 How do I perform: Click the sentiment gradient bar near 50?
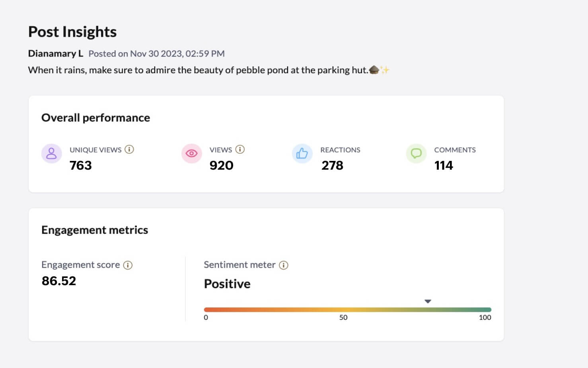[343, 309]
